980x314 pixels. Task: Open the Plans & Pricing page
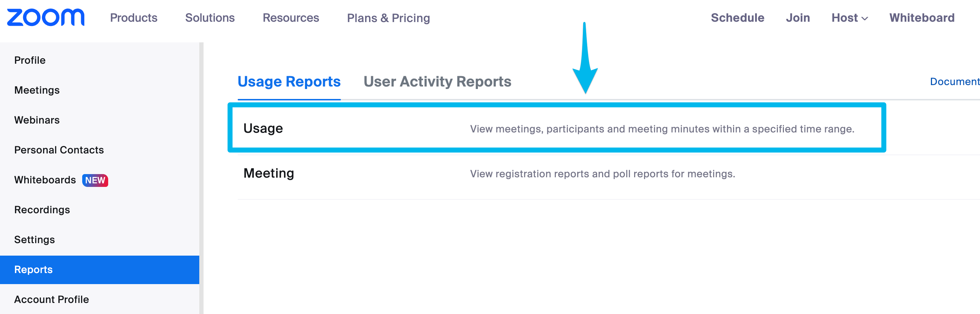point(389,18)
